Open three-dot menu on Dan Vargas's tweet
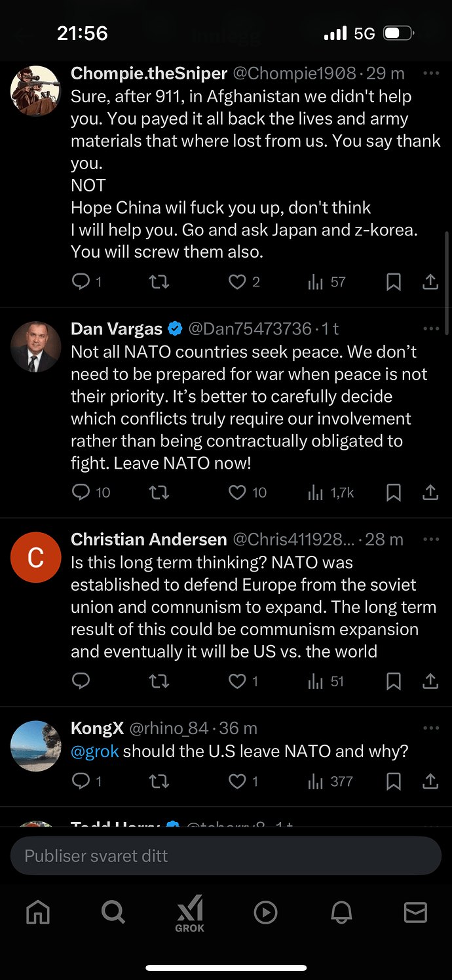 431,328
